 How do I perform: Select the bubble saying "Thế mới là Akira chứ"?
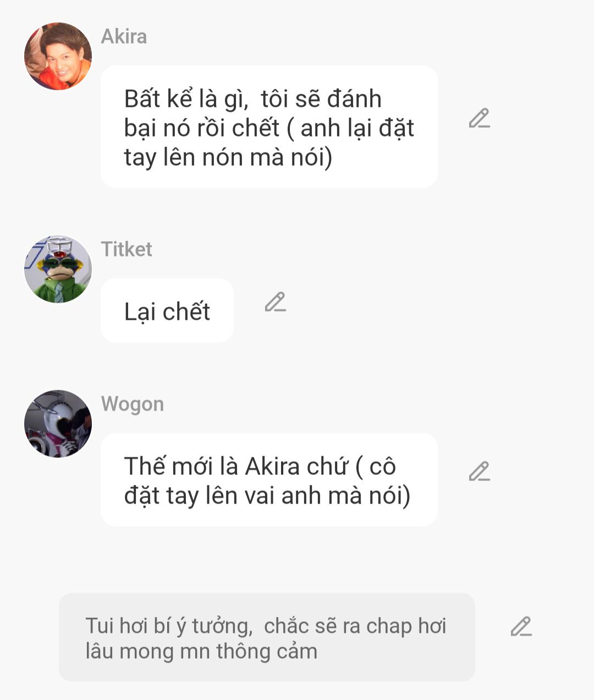click(269, 480)
